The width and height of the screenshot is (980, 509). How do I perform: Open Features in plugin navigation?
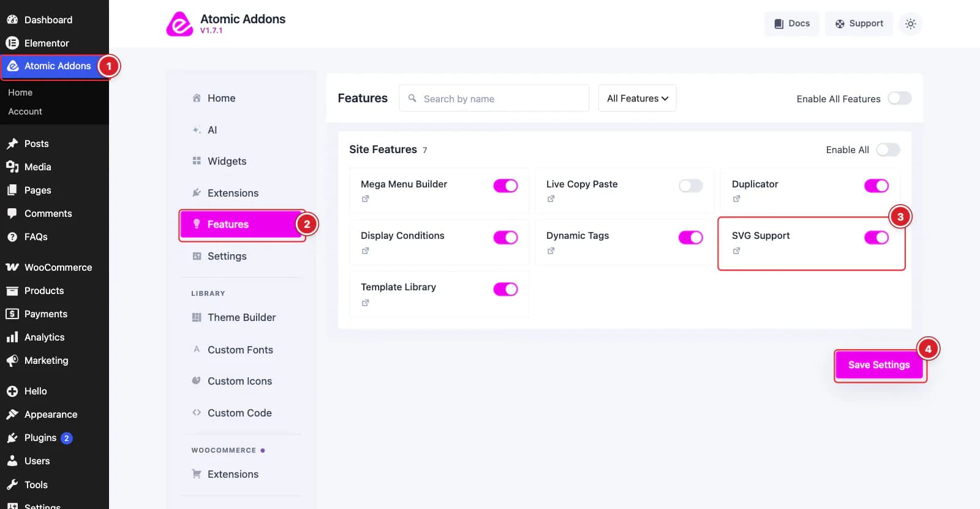[x=241, y=224]
